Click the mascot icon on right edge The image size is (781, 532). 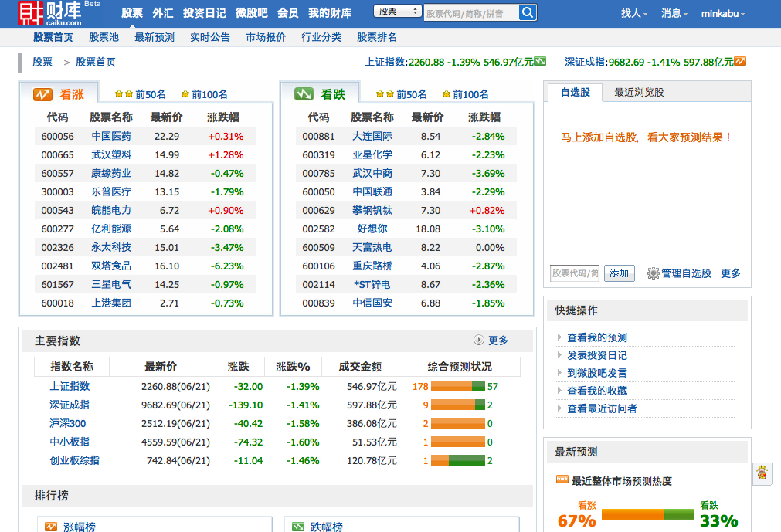762,473
